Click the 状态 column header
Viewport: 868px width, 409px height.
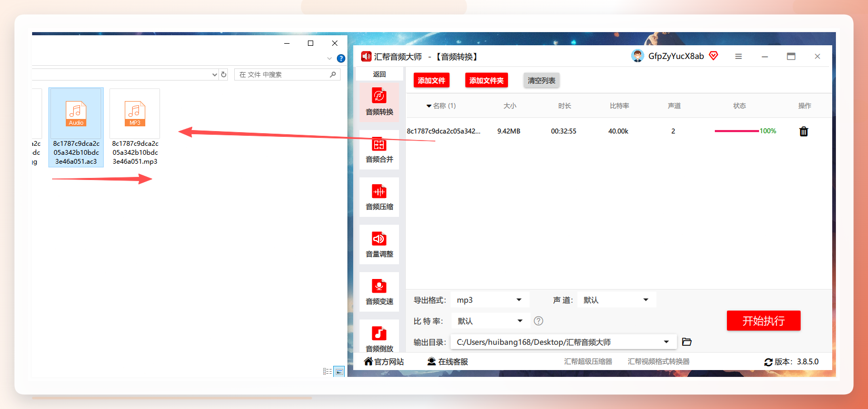[740, 106]
